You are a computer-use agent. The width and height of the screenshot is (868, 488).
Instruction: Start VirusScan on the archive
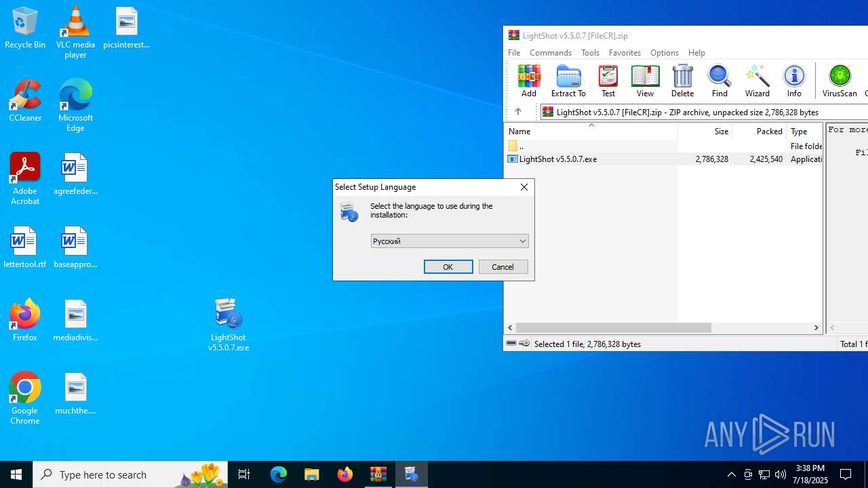click(840, 81)
